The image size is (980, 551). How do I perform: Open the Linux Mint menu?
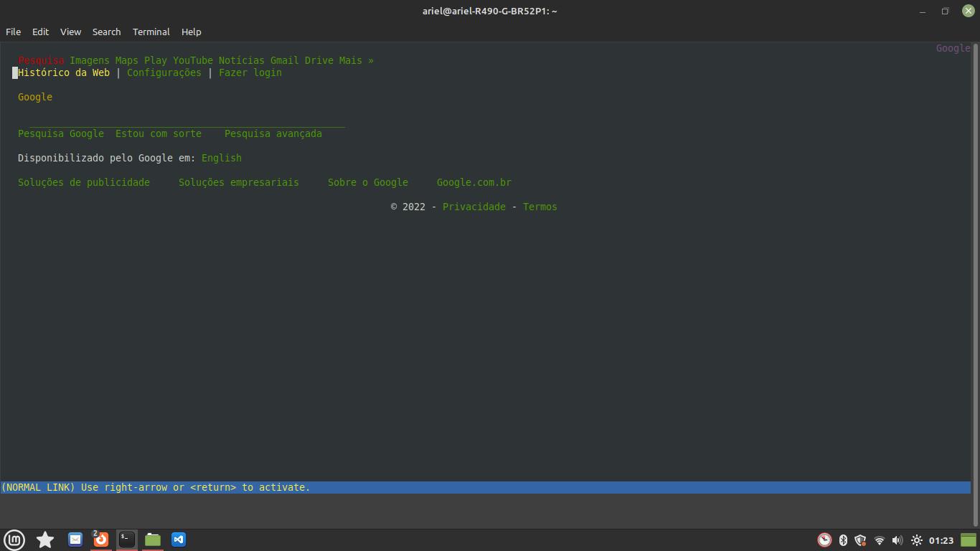14,539
